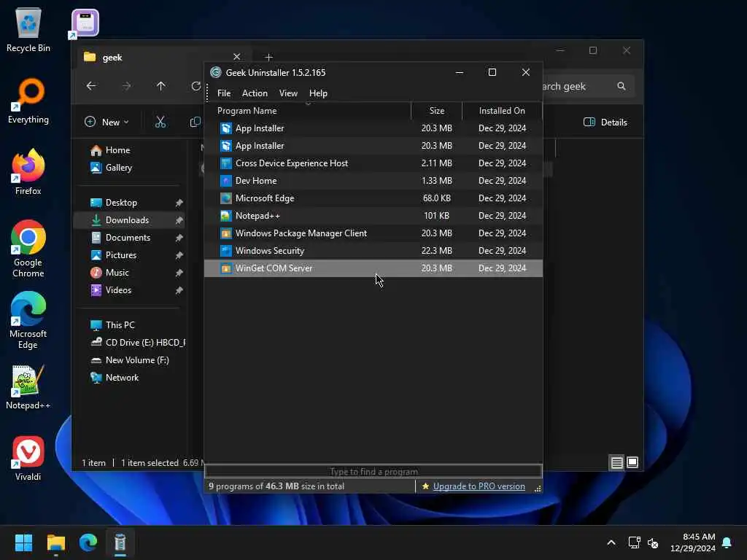Open the Action menu

pos(255,93)
